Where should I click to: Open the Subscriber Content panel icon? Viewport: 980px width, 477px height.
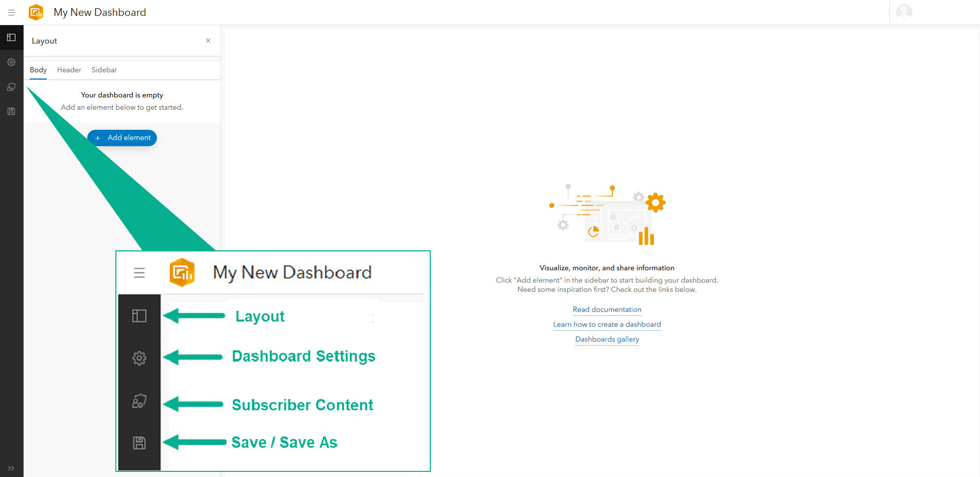(x=11, y=87)
